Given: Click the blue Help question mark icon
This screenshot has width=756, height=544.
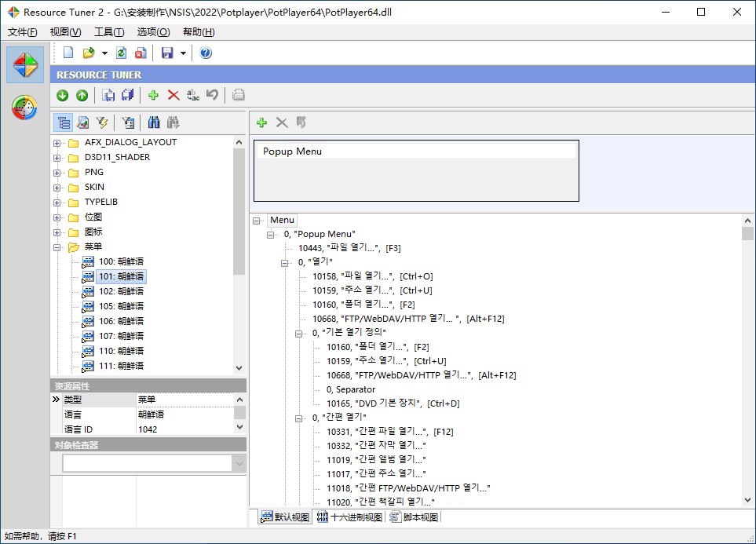Looking at the screenshot, I should coord(206,53).
